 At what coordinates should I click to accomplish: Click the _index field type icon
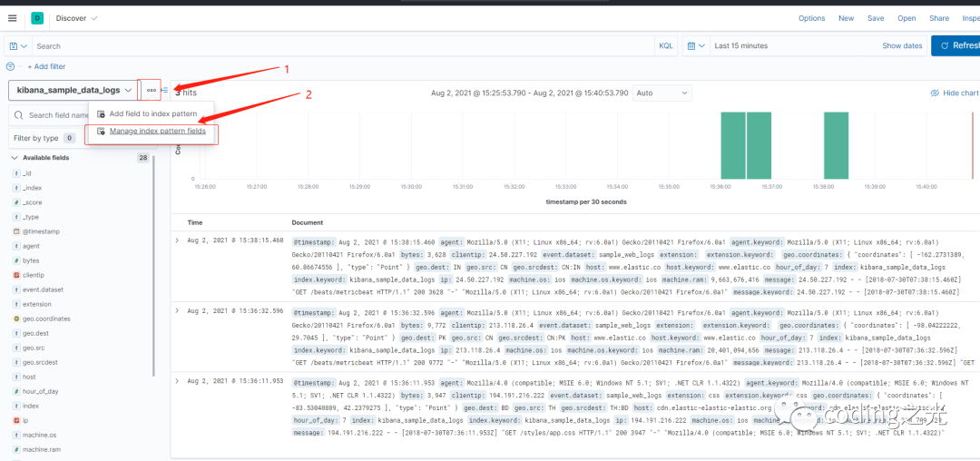(x=16, y=188)
